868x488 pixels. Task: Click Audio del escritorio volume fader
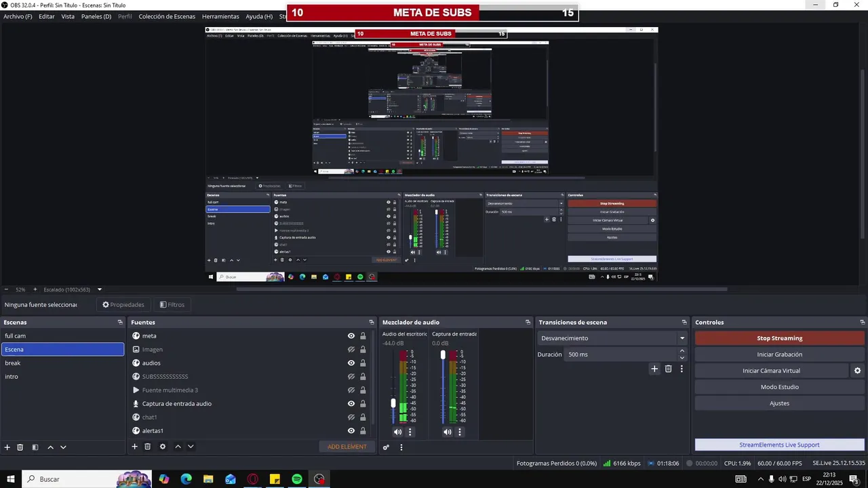click(393, 403)
